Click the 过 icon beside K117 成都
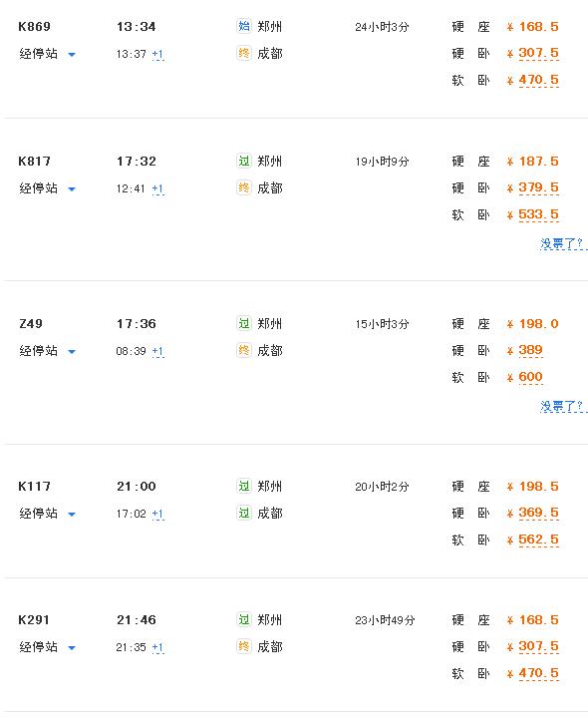The image size is (588, 719). 244,513
